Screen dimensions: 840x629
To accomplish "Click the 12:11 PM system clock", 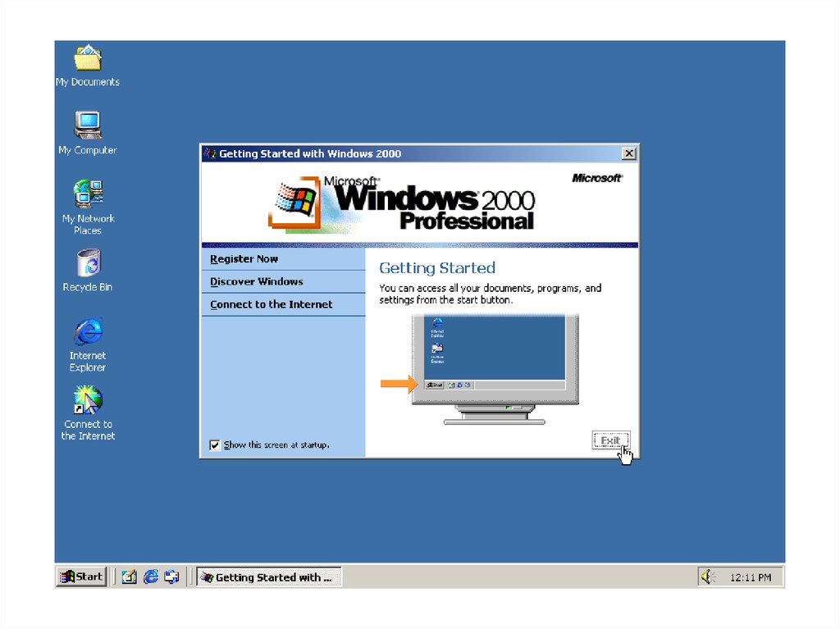I will (x=750, y=578).
